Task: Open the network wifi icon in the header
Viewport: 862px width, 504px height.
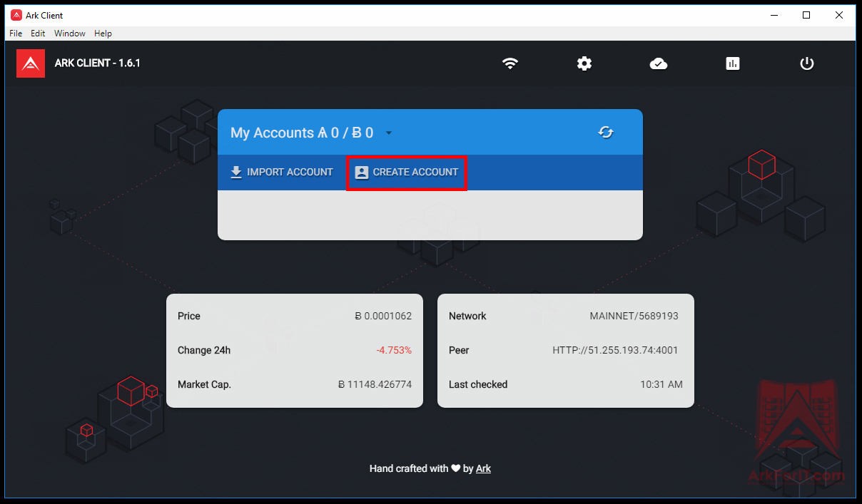Action: pyautogui.click(x=509, y=63)
